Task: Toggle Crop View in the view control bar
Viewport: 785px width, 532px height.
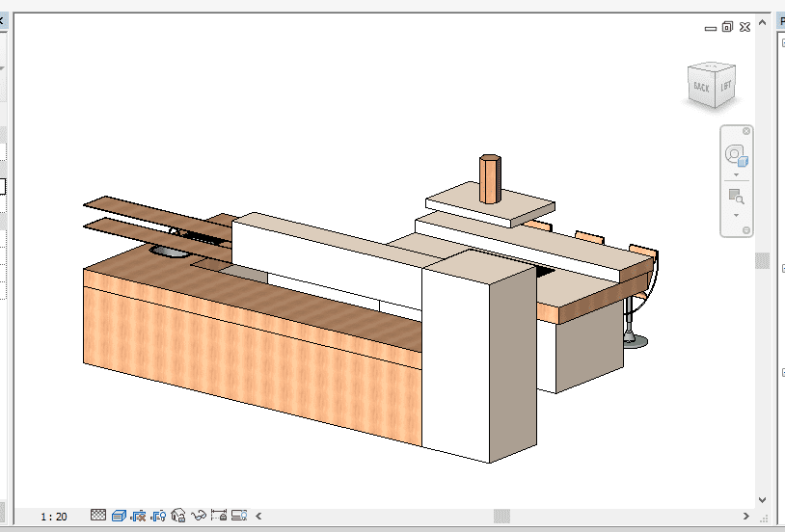Action: coord(139,516)
